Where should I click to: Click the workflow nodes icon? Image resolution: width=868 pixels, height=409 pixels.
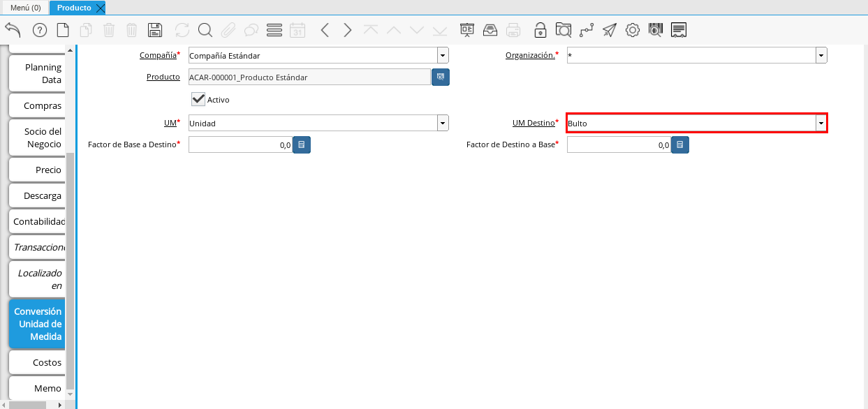tap(587, 30)
